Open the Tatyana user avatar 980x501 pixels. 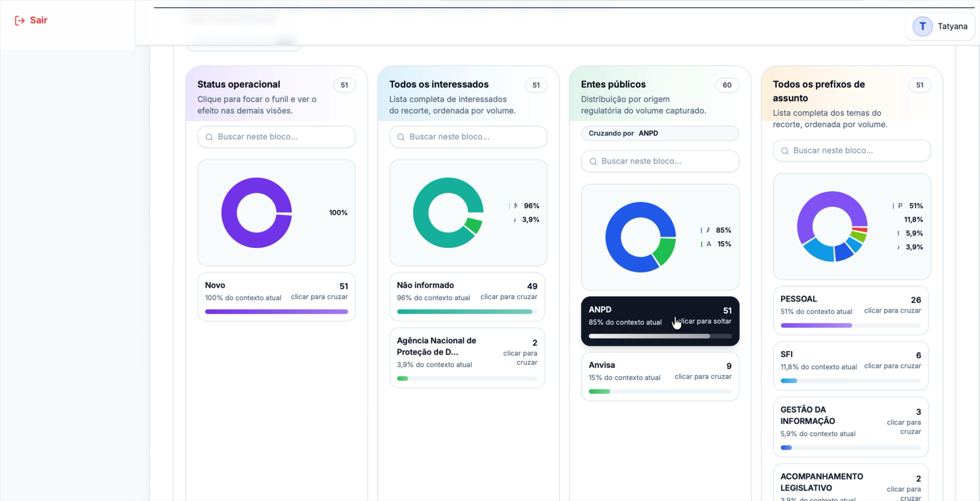click(x=922, y=26)
